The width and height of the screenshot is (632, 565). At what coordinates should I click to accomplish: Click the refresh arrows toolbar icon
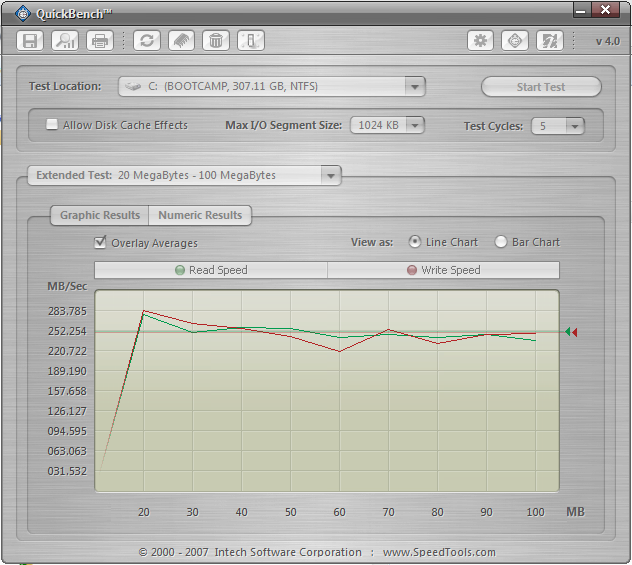147,41
